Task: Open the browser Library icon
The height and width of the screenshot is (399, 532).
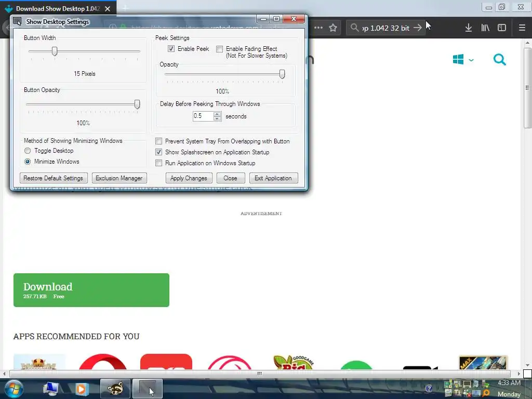Action: click(485, 28)
